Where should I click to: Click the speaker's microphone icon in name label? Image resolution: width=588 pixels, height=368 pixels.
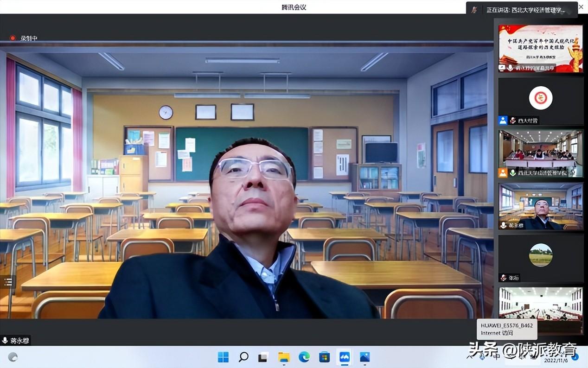point(5,341)
